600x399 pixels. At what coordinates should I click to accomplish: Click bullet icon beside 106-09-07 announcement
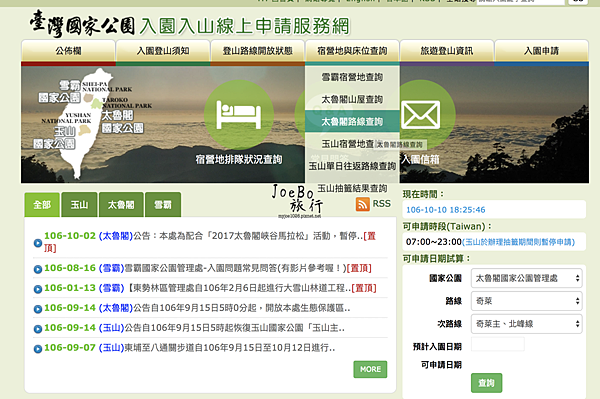pyautogui.click(x=38, y=349)
